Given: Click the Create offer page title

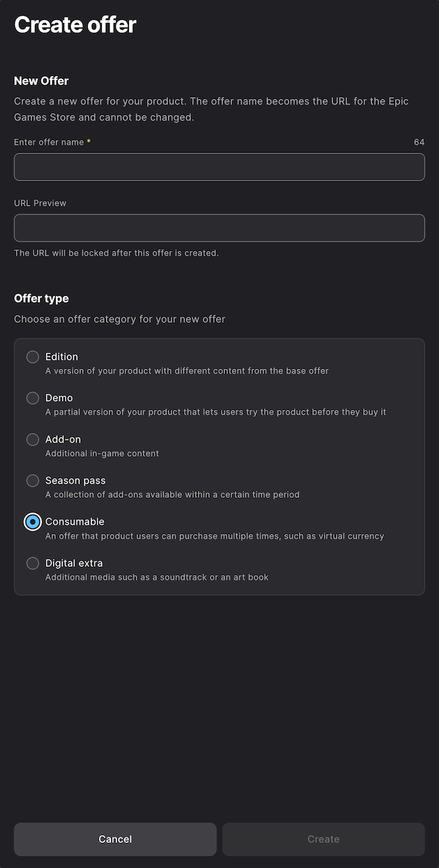Looking at the screenshot, I should click(x=75, y=24).
